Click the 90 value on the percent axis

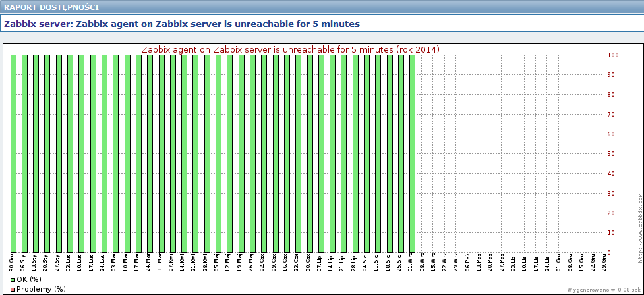[x=612, y=74]
